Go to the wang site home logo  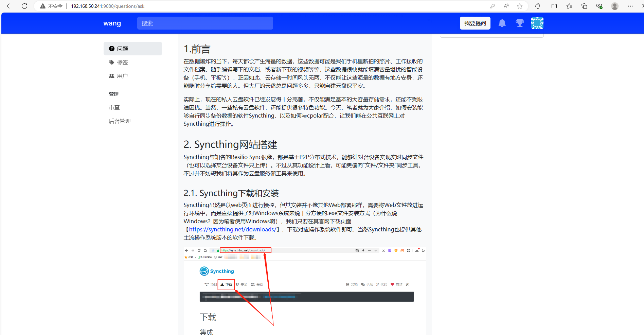point(112,23)
